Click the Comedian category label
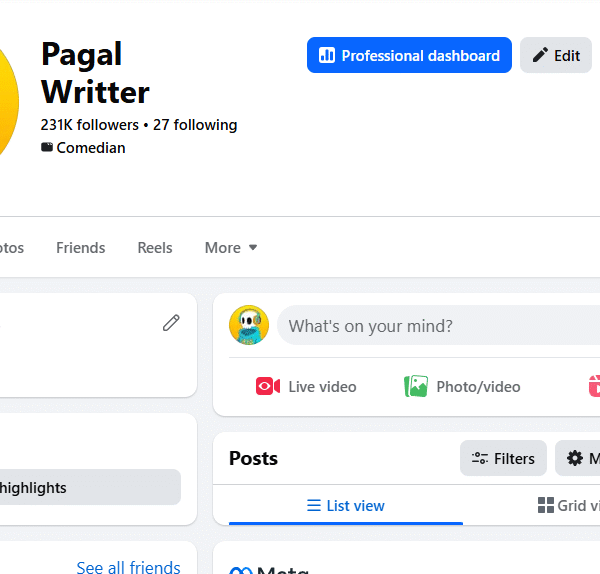Image resolution: width=600 pixels, height=574 pixels. (90, 148)
